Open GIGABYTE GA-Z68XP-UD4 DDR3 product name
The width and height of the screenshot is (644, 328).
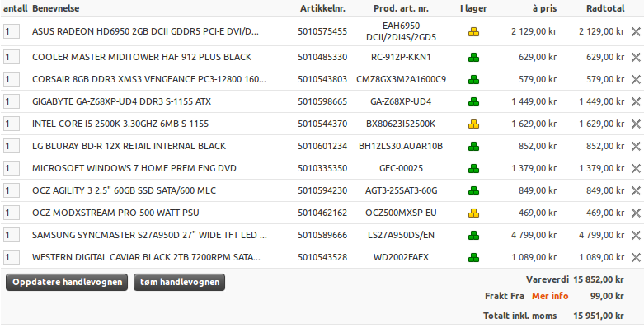tap(121, 101)
